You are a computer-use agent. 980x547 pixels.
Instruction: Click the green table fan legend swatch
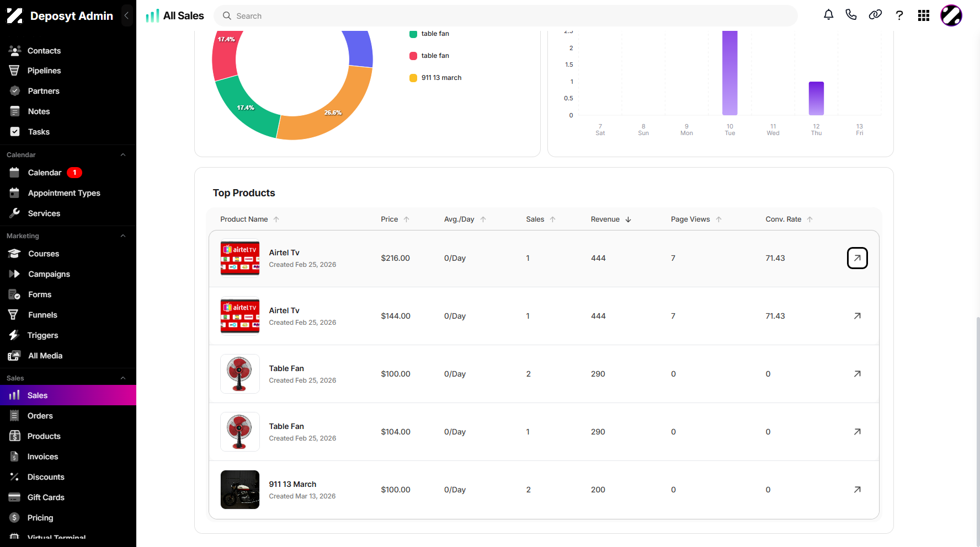[413, 34]
